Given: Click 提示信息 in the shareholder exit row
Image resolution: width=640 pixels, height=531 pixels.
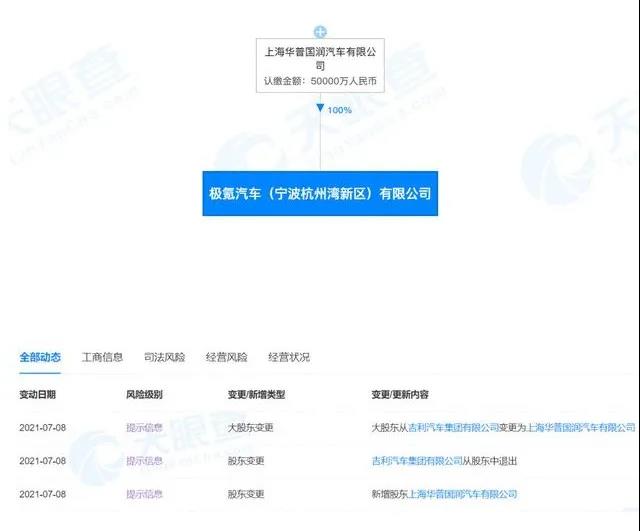Looking at the screenshot, I should (144, 461).
